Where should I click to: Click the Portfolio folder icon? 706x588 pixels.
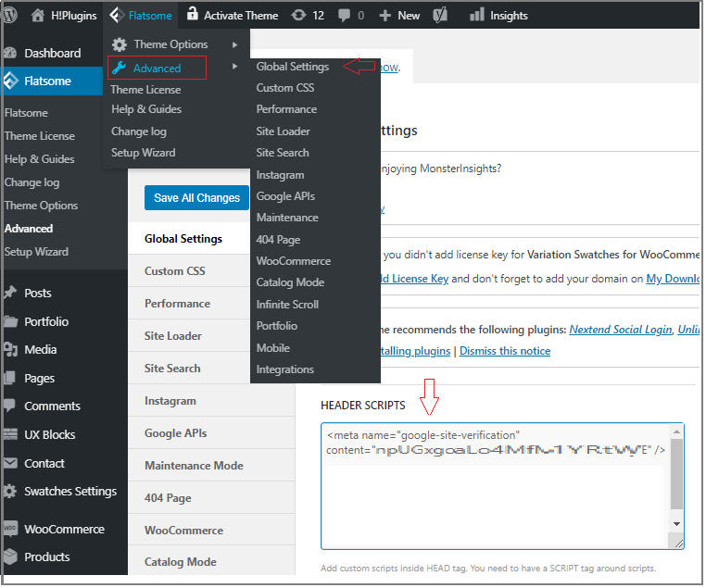[10, 321]
